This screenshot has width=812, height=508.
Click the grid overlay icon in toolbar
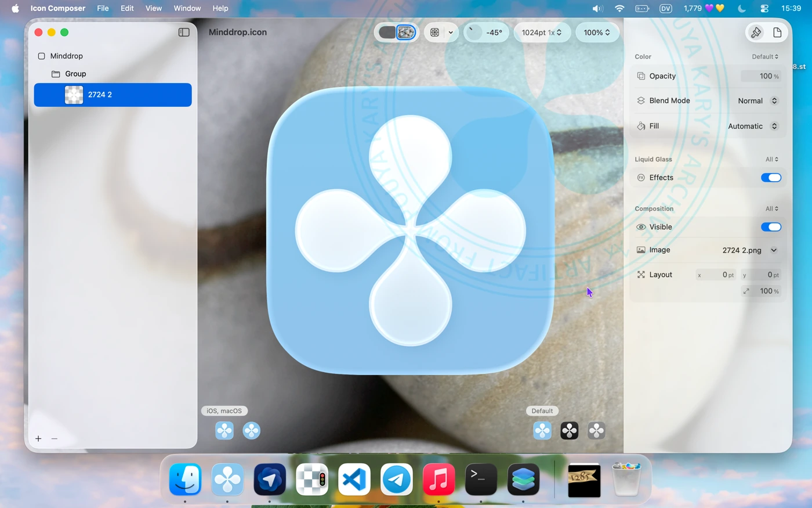[434, 33]
